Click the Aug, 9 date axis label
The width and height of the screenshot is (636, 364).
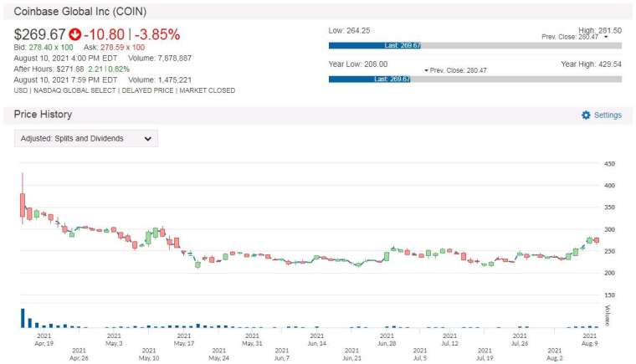click(589, 340)
